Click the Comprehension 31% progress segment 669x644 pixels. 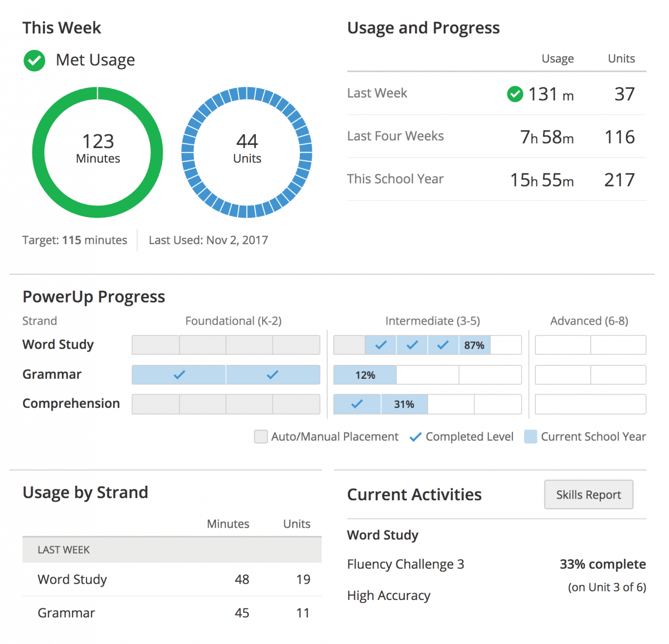pyautogui.click(x=404, y=404)
